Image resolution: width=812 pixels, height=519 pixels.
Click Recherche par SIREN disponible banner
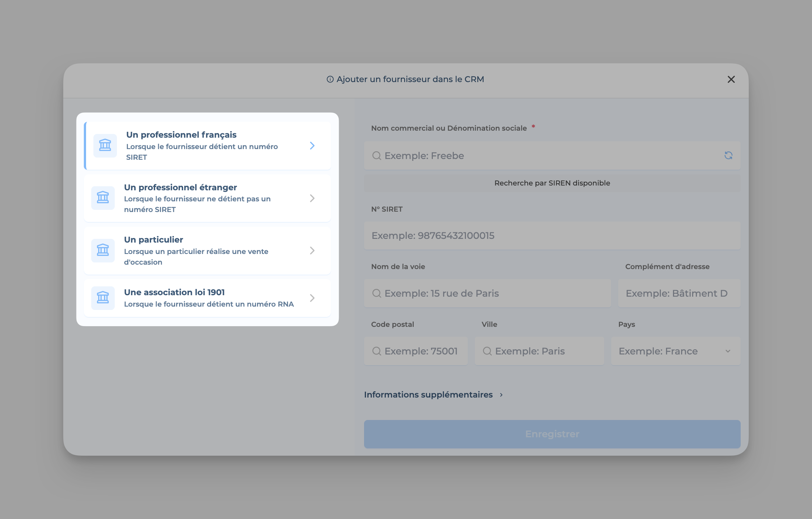552,183
